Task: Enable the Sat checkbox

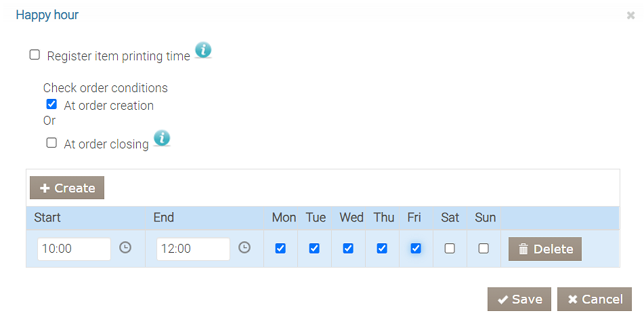Action: pos(450,249)
